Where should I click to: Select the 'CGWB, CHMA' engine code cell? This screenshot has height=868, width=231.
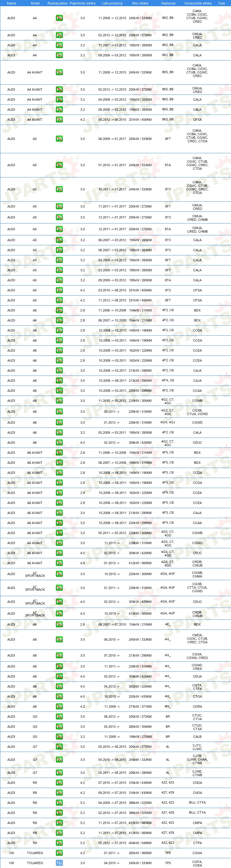[197, 574]
